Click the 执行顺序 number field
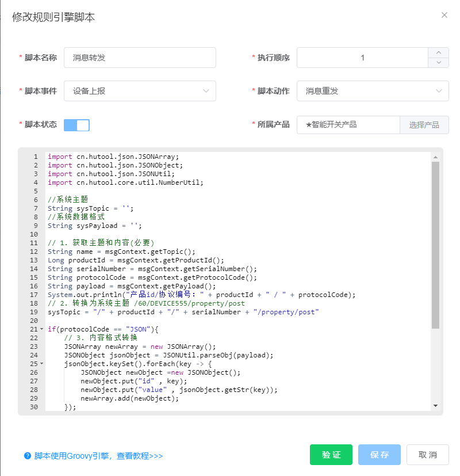 pyautogui.click(x=362, y=58)
